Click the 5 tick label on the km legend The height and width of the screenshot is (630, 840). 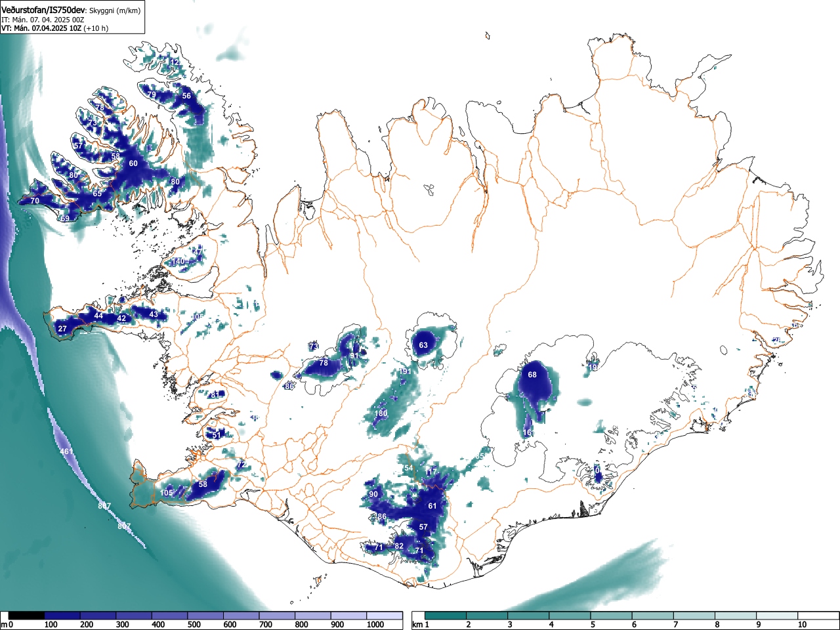592,625
